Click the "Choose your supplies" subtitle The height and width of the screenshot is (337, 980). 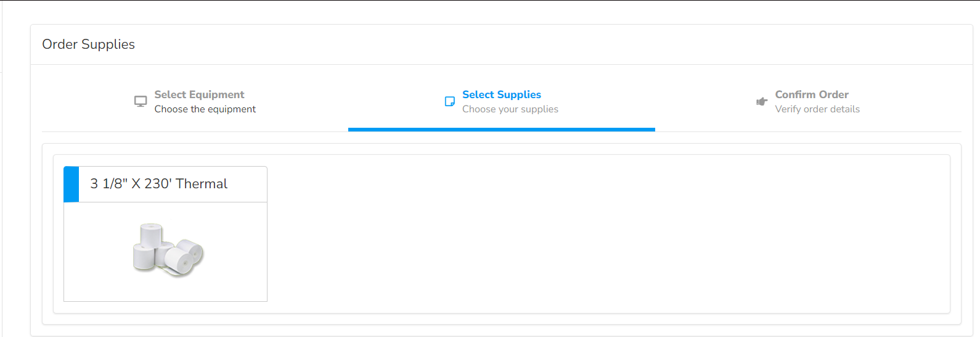point(510,109)
